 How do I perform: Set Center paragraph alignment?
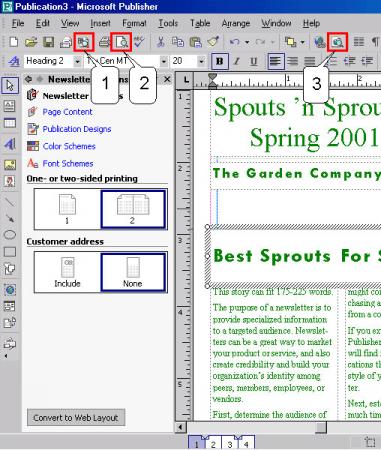[292, 61]
